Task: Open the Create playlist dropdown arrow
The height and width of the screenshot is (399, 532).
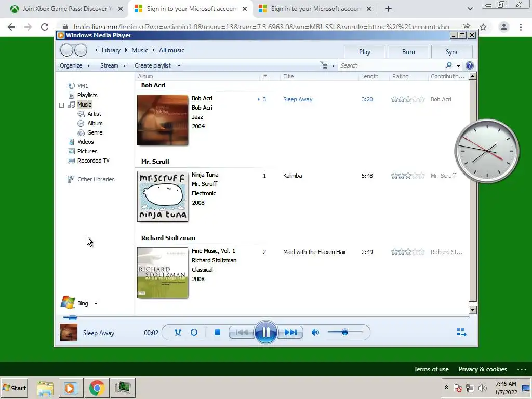Action: pyautogui.click(x=179, y=65)
